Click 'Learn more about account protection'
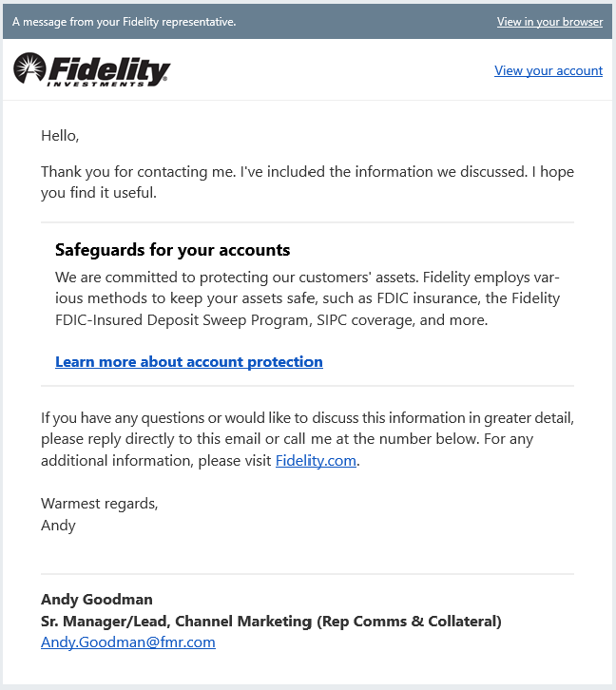 (x=189, y=361)
